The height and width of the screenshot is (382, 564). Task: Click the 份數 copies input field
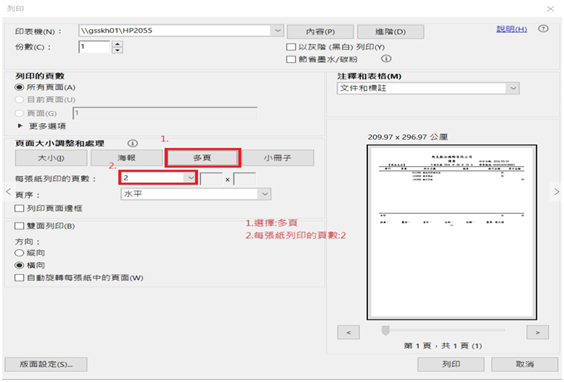94,47
